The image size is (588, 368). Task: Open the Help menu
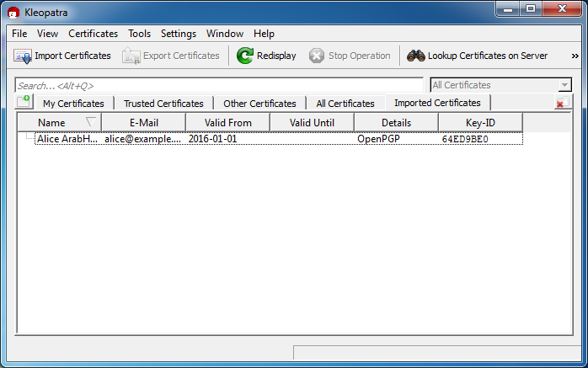pyautogui.click(x=264, y=34)
